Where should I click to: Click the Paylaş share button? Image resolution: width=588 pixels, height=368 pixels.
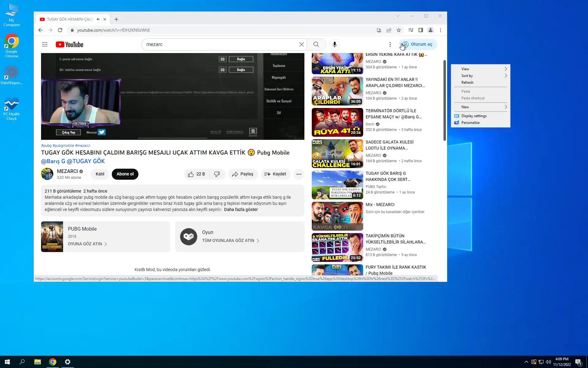click(x=243, y=174)
